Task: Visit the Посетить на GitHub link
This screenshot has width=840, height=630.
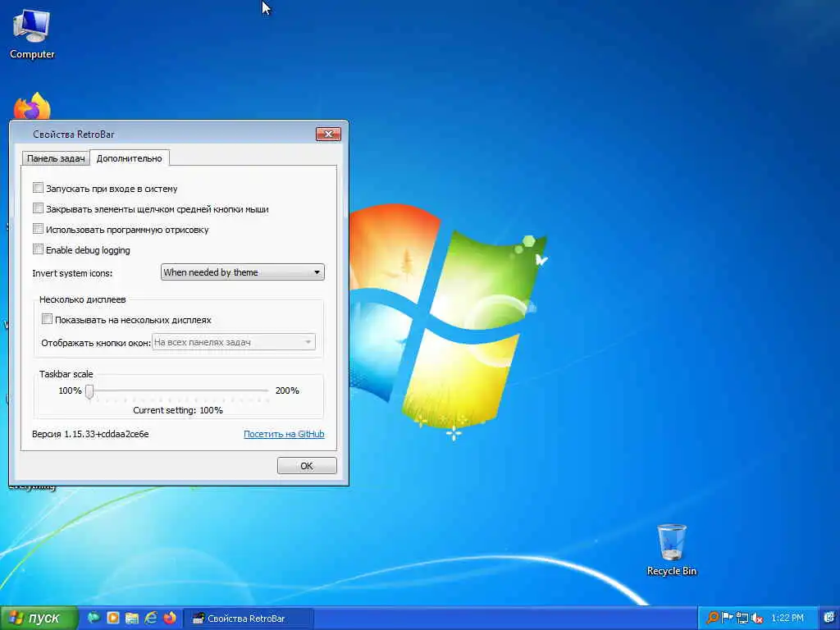Action: tap(284, 434)
